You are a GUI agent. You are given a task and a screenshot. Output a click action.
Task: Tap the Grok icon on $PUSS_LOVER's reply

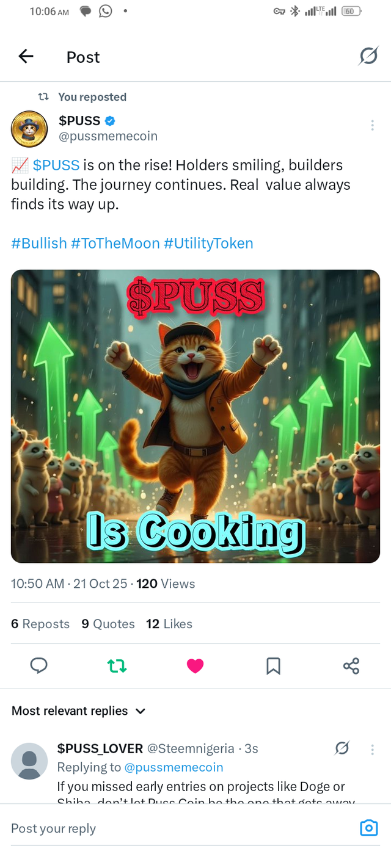coord(343,748)
